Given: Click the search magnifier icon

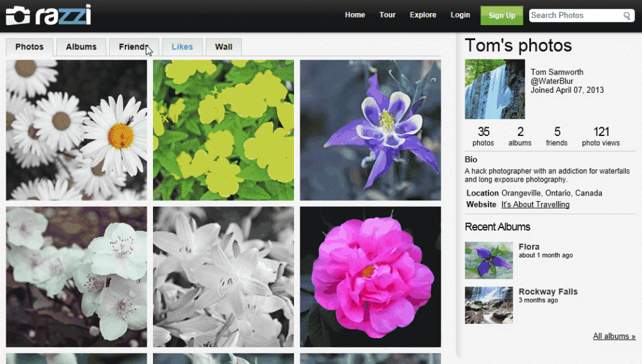Looking at the screenshot, I should [x=626, y=16].
